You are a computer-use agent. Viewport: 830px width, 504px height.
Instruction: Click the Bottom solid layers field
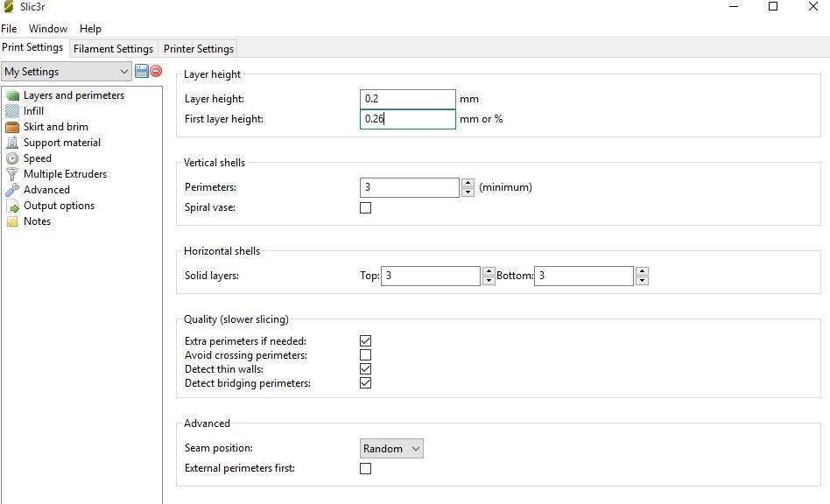[x=584, y=276]
